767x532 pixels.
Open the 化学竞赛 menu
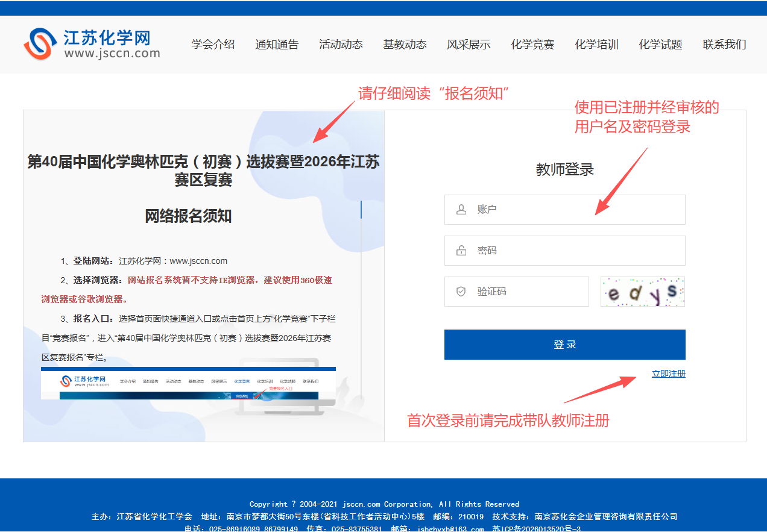click(532, 45)
